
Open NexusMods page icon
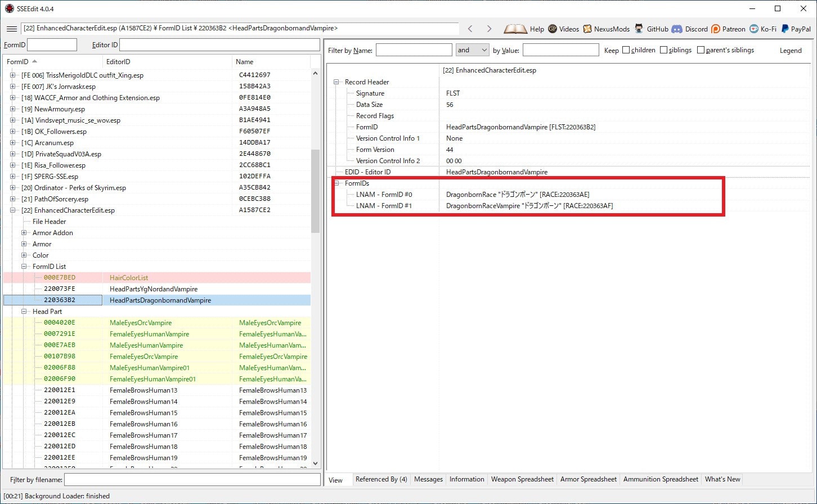[587, 29]
